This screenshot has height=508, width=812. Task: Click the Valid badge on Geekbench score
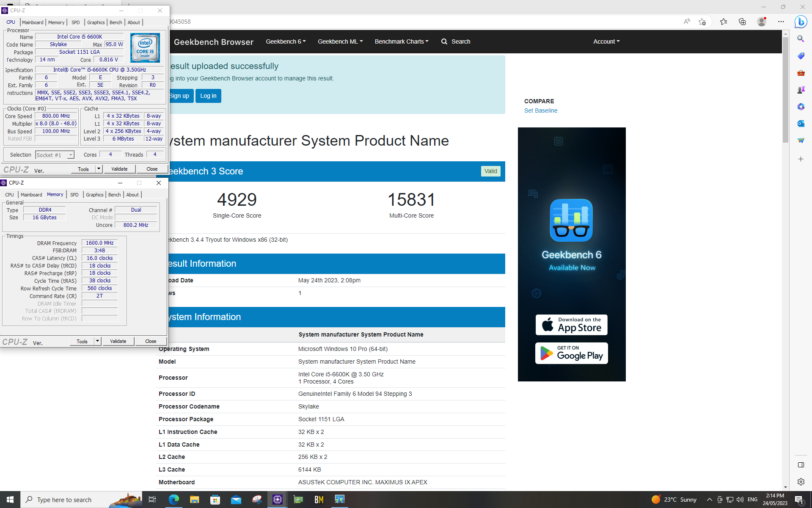coord(490,171)
